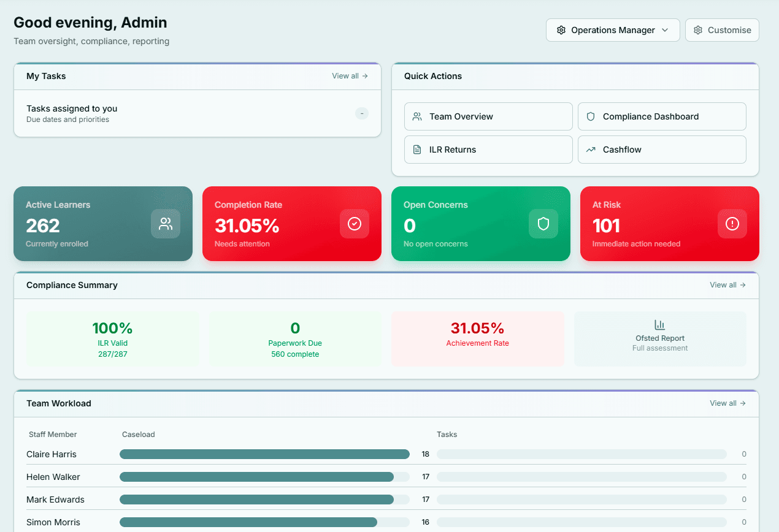Click the gear icon next to Operations Manager

pos(561,29)
